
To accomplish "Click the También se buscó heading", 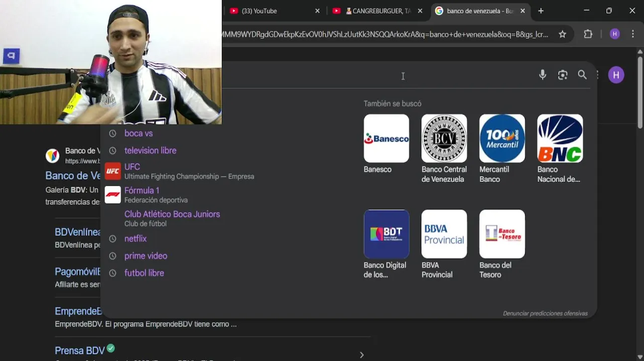I will (x=393, y=103).
